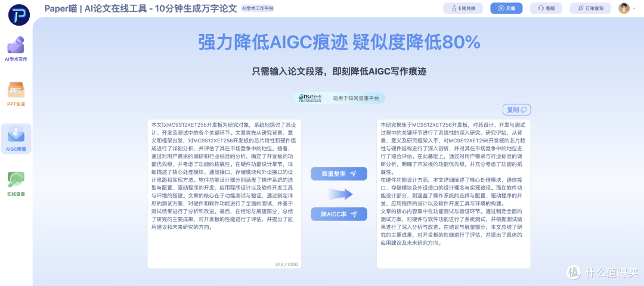Open 在线查重 in the sidebar

16,184
